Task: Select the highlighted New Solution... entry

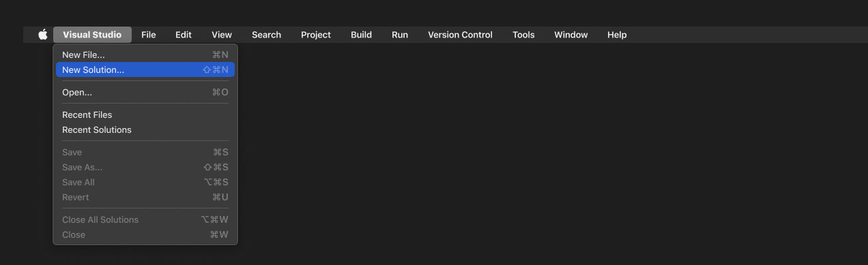Action: (145, 69)
